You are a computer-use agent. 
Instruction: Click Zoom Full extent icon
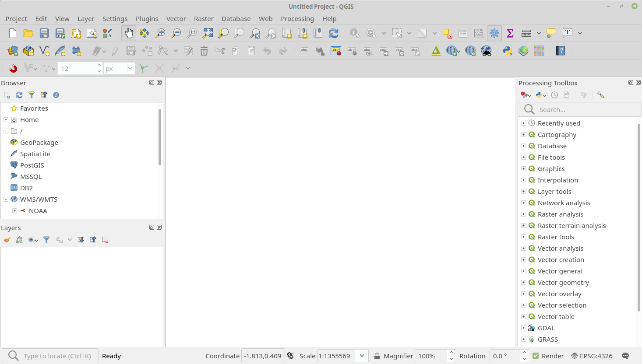[x=208, y=33]
